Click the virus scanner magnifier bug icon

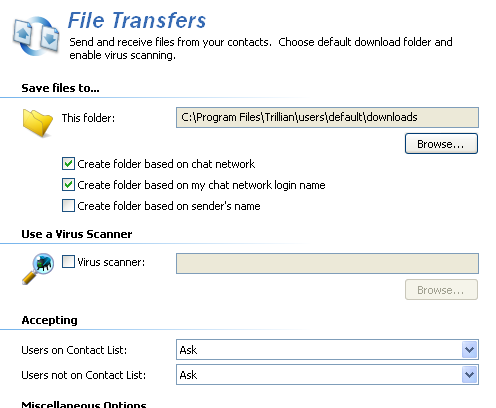click(38, 269)
